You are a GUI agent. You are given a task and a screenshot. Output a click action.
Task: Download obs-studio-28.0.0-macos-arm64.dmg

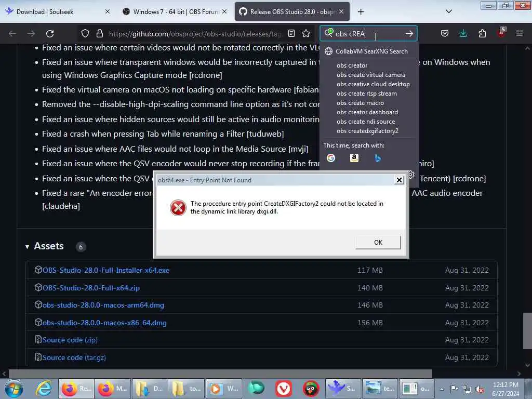(x=103, y=305)
